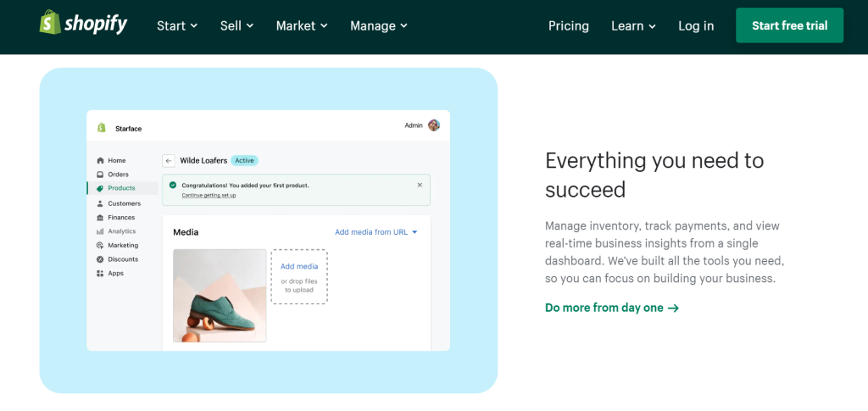The height and width of the screenshot is (411, 868).
Task: Click the Shopify logo in the header
Action: pyautogui.click(x=83, y=25)
